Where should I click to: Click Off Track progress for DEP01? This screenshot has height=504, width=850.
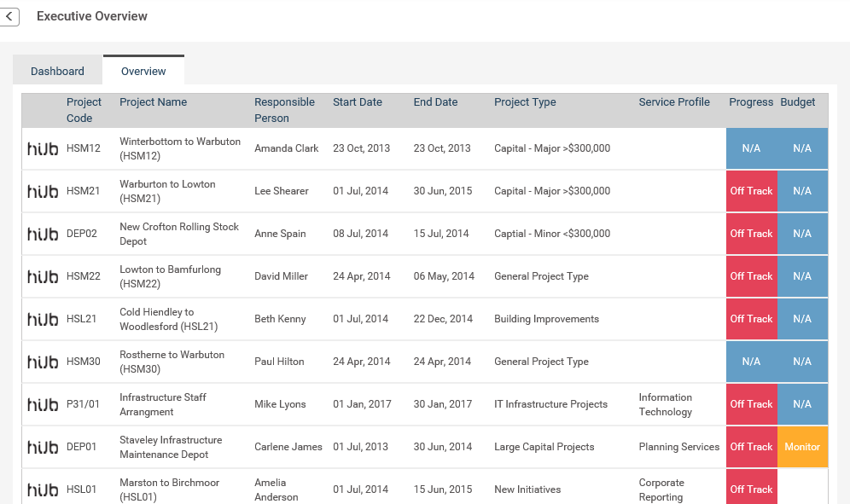coord(751,447)
